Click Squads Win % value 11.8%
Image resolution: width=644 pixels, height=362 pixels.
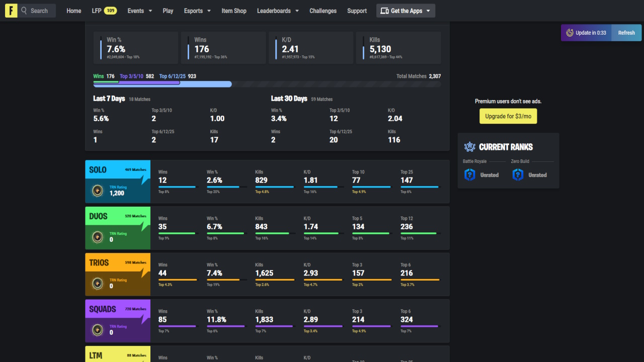click(x=216, y=319)
